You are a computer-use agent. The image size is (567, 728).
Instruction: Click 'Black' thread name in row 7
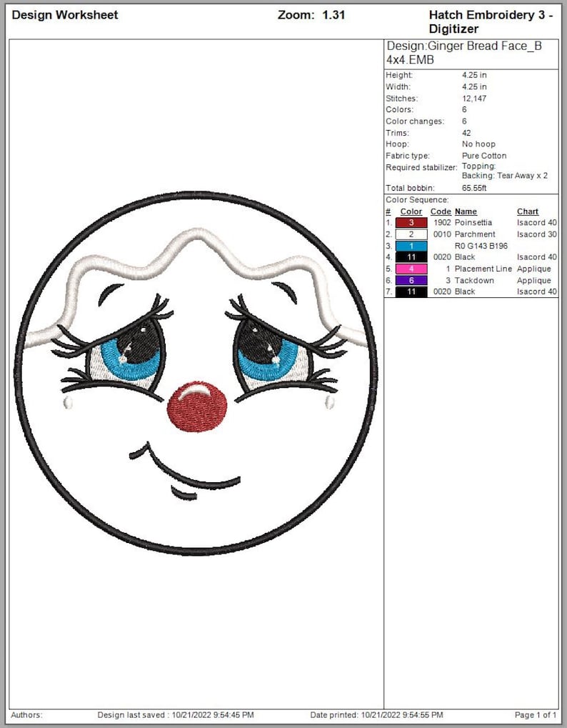point(465,291)
